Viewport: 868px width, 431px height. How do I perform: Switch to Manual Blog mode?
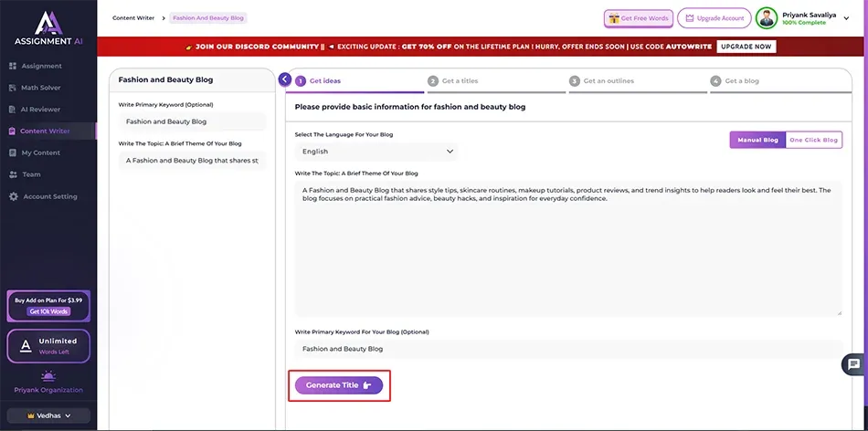point(757,140)
